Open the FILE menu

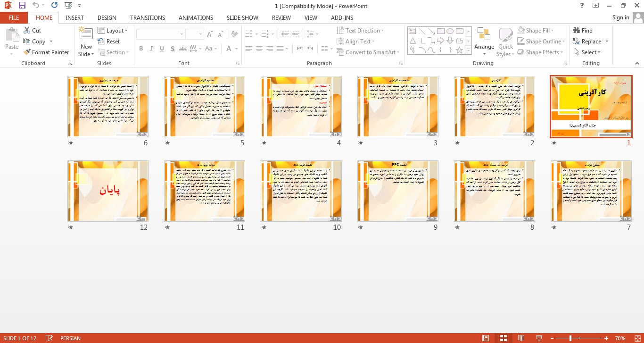pos(14,18)
